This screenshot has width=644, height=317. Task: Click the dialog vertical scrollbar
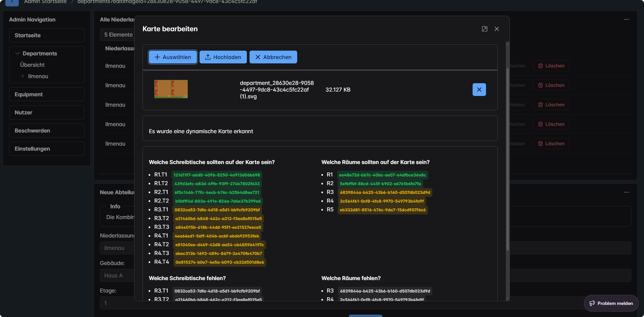point(507,159)
